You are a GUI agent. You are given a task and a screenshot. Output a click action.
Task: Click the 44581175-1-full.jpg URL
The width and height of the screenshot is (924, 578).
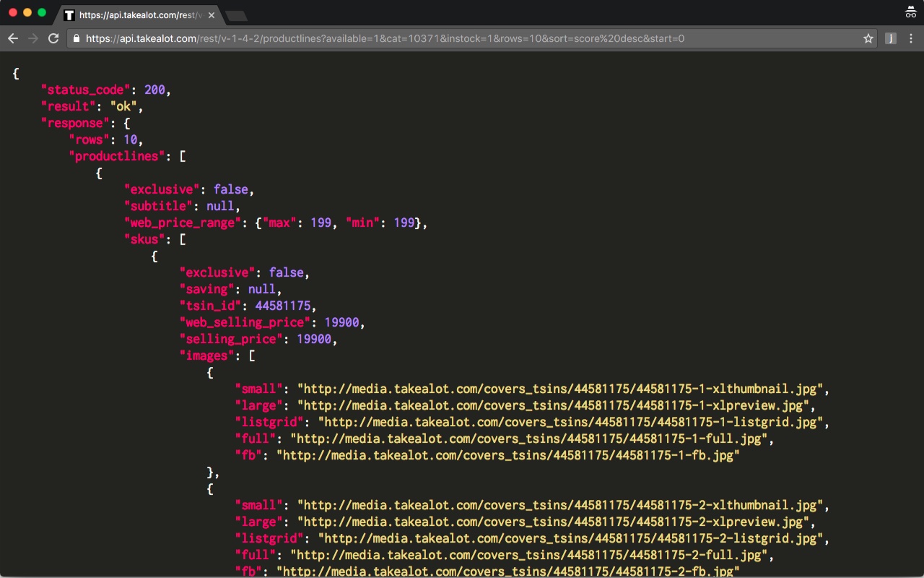[x=528, y=439]
